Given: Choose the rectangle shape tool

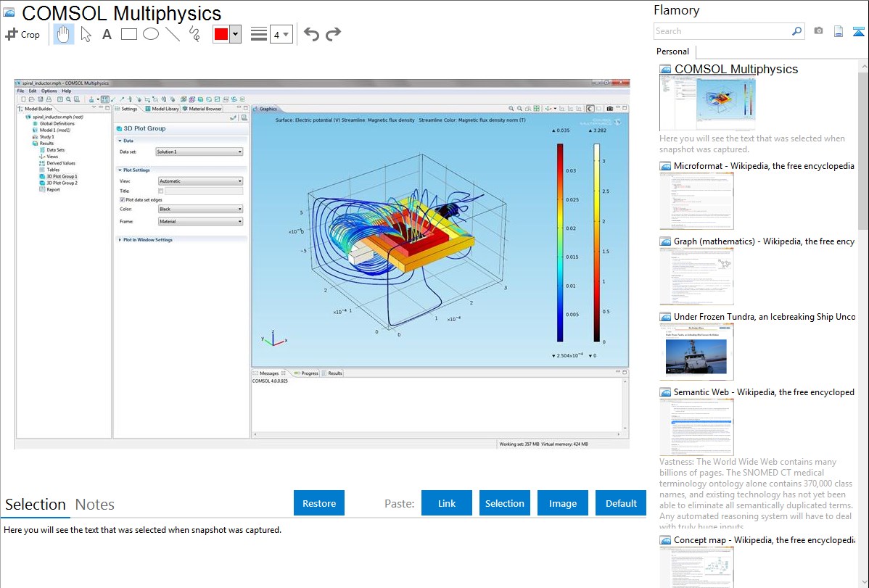Looking at the screenshot, I should click(129, 34).
